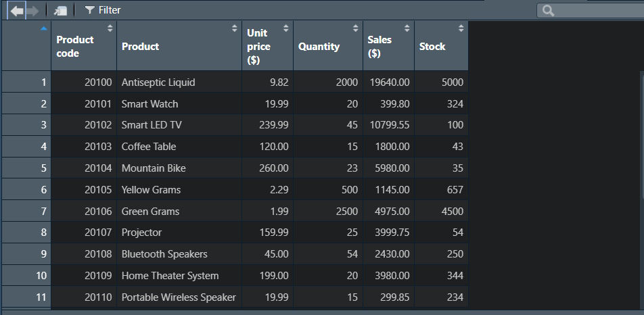Click the Portable Wireless Speaker cell

(179, 297)
